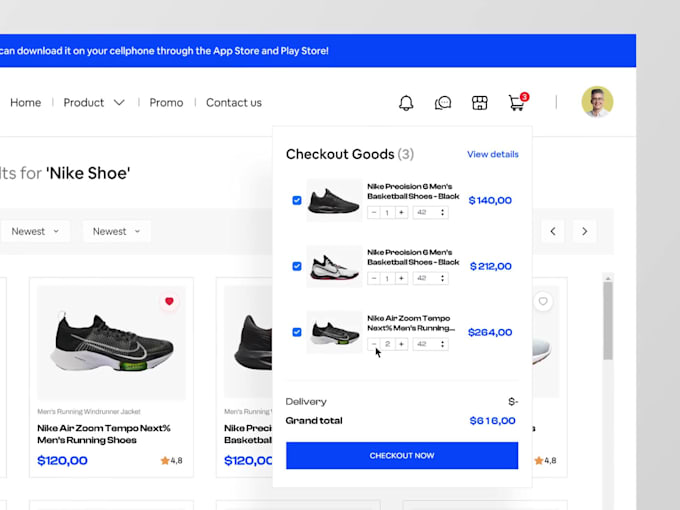Click the $120,00 price on Air Zoom card

62,461
